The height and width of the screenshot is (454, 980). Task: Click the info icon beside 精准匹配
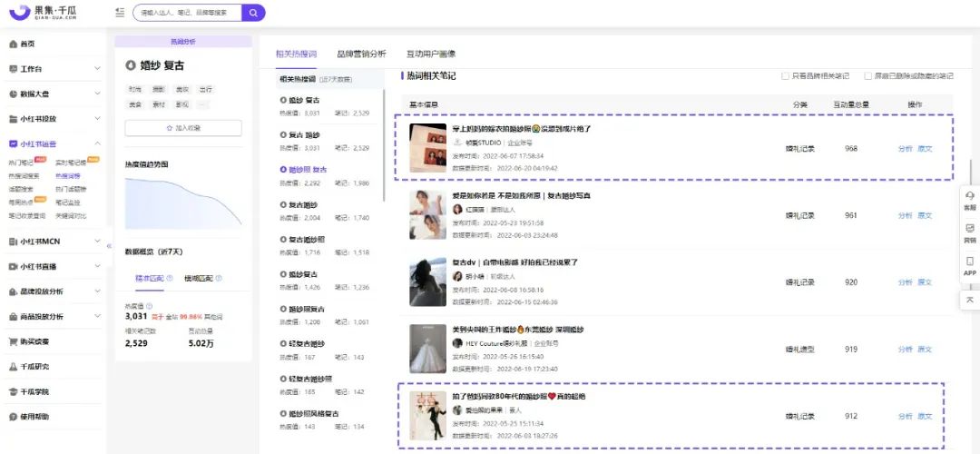click(170, 278)
